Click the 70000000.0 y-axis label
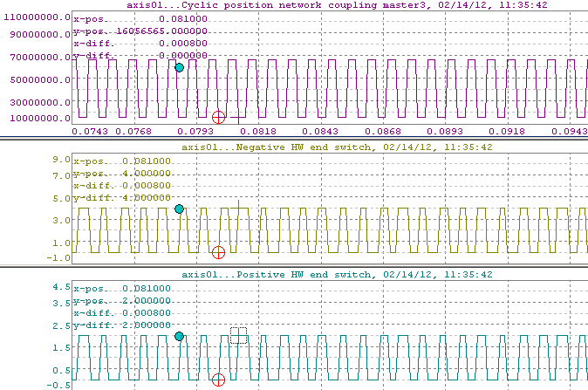 pyautogui.click(x=40, y=58)
